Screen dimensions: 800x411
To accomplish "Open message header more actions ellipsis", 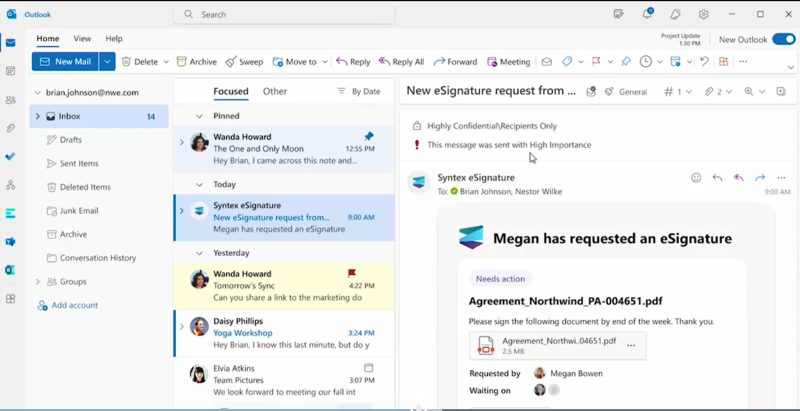I will pos(781,177).
